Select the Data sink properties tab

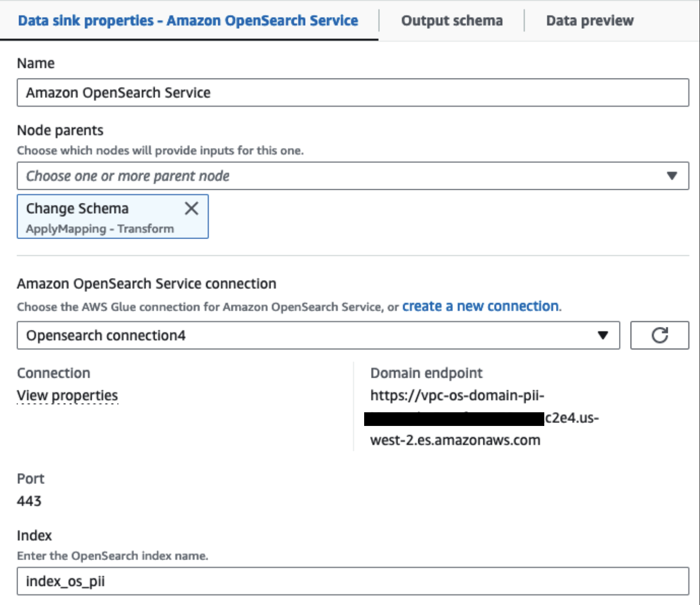188,20
